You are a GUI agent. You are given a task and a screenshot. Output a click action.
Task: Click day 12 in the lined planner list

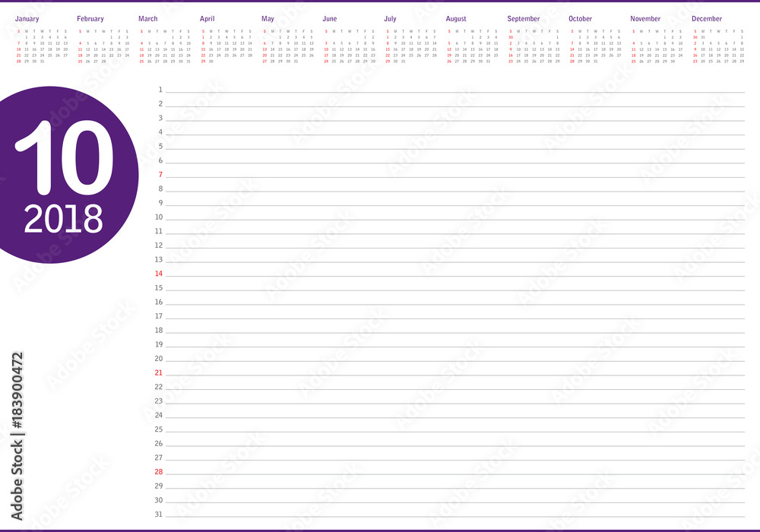(x=159, y=245)
